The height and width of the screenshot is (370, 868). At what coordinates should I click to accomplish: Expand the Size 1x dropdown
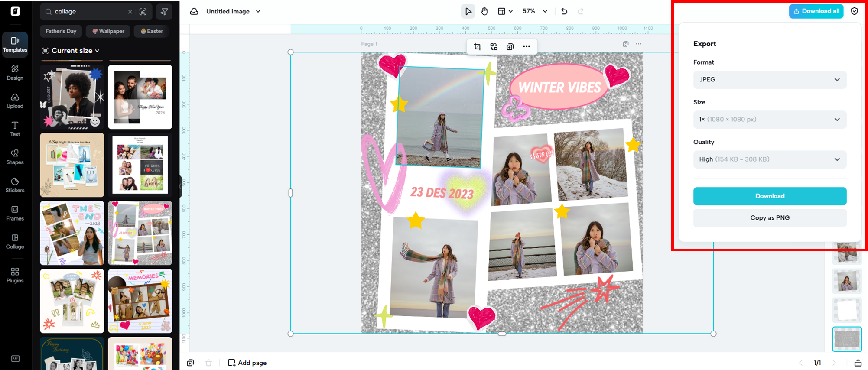[x=769, y=120]
